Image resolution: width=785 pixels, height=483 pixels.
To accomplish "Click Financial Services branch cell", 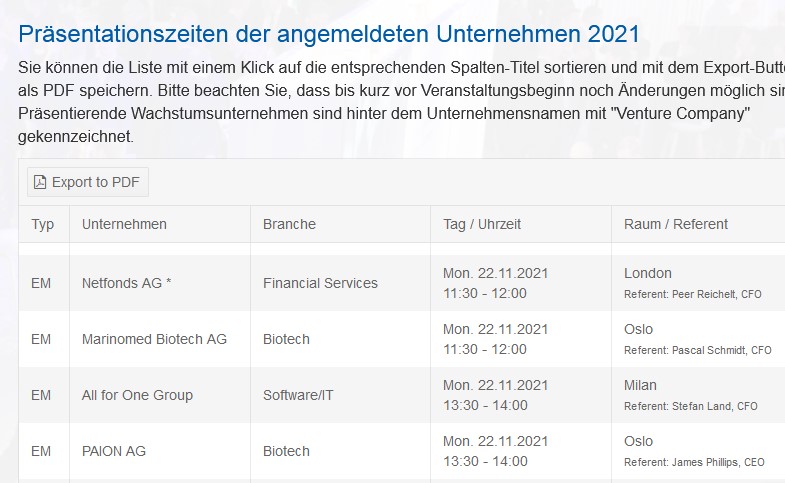I will point(320,283).
